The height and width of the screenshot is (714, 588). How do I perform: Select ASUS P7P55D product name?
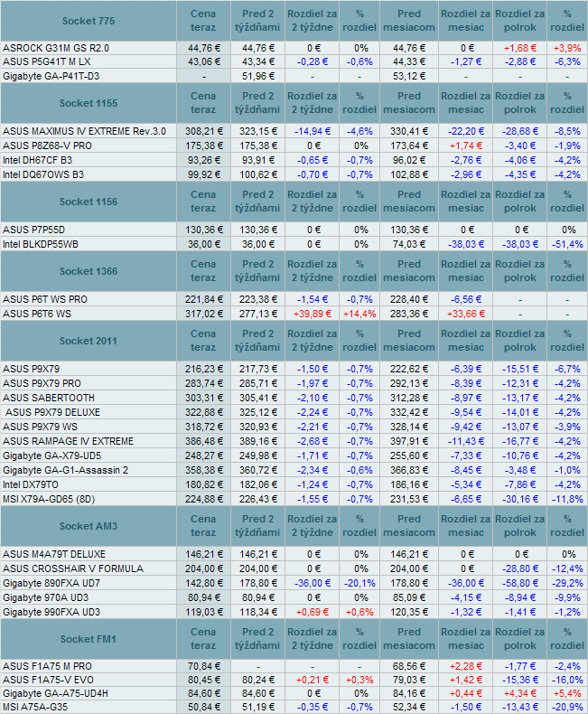[33, 230]
